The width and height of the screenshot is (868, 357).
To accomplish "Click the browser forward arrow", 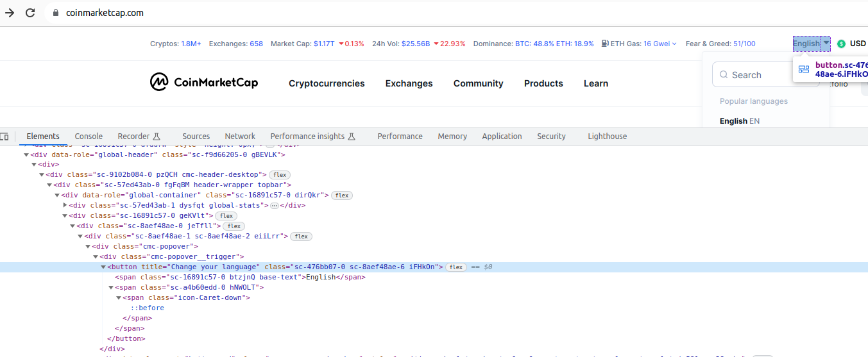I will [10, 13].
